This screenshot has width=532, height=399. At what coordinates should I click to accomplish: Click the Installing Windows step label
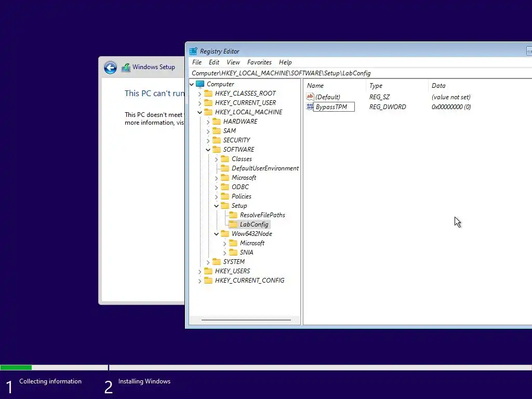pyautogui.click(x=144, y=381)
